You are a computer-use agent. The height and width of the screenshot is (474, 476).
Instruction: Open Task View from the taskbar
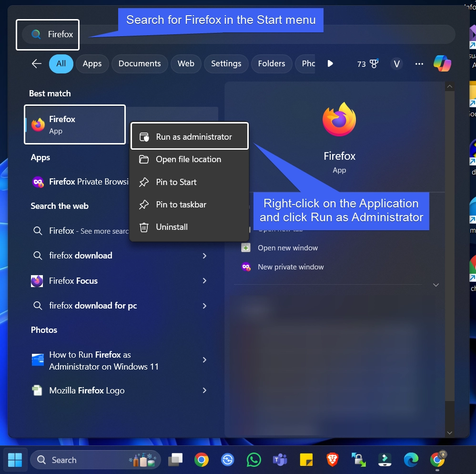175,460
